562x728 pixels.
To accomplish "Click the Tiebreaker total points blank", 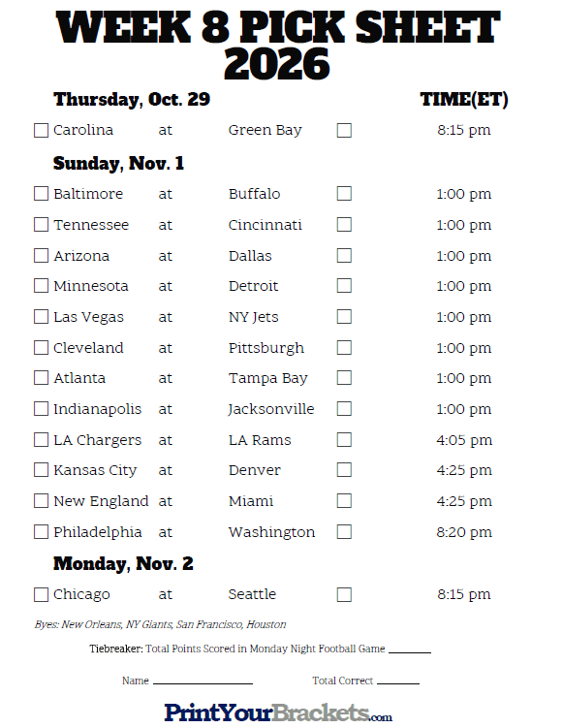I will tap(410, 650).
